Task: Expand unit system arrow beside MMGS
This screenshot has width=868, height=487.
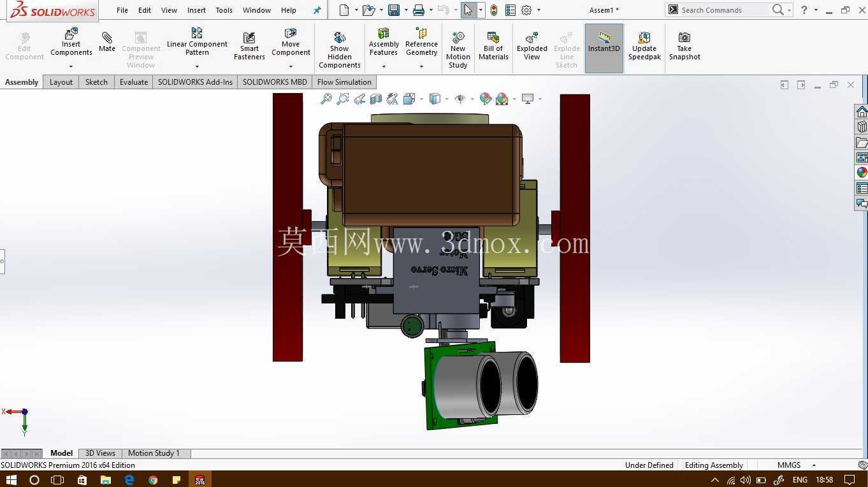Action: click(x=814, y=465)
